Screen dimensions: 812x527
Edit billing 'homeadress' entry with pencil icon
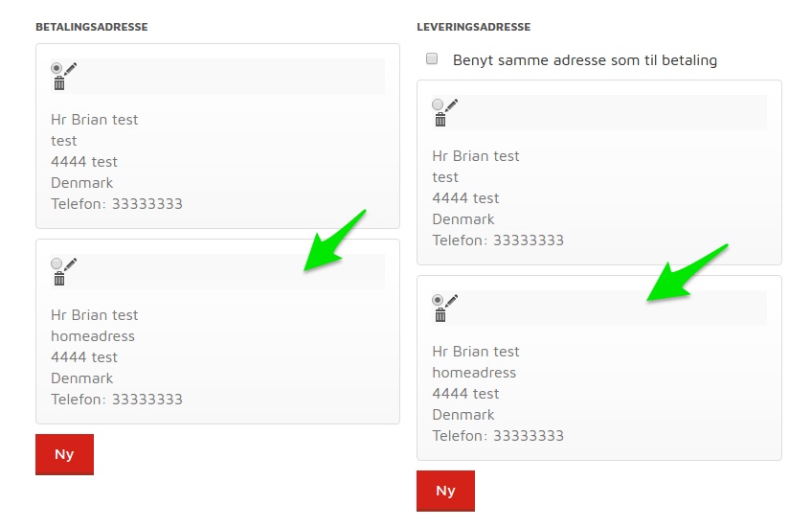pyautogui.click(x=71, y=263)
